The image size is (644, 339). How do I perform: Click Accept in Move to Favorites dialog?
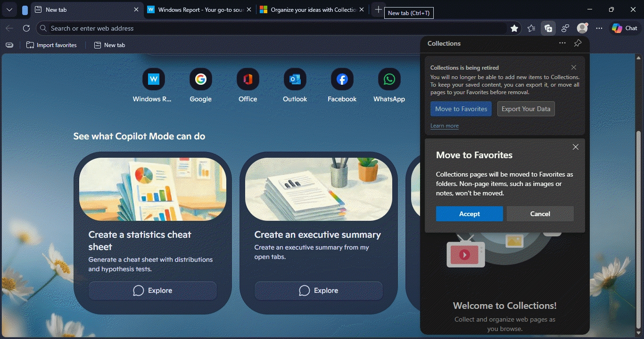(x=469, y=214)
